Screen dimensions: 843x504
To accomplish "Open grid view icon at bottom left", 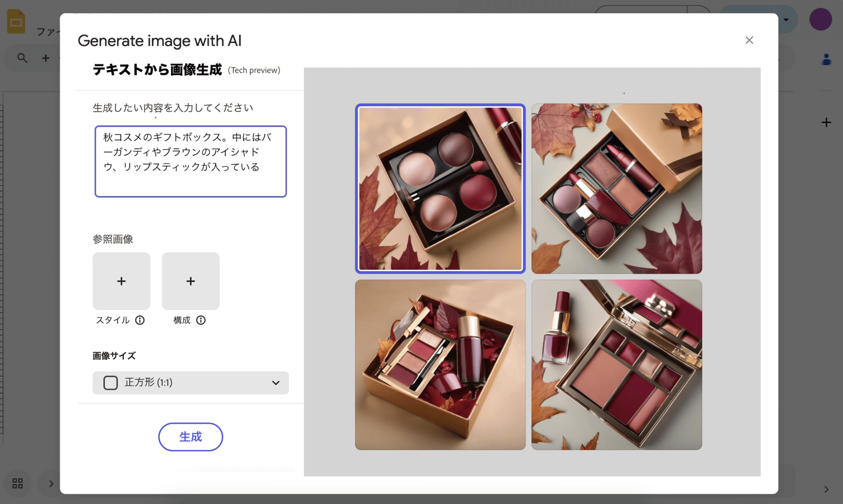I will (x=18, y=483).
